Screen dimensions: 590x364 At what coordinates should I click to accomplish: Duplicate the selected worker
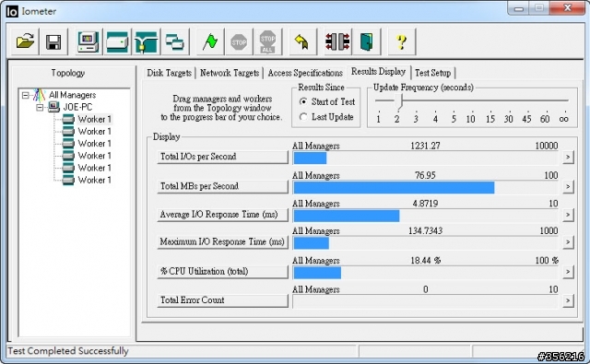[174, 41]
